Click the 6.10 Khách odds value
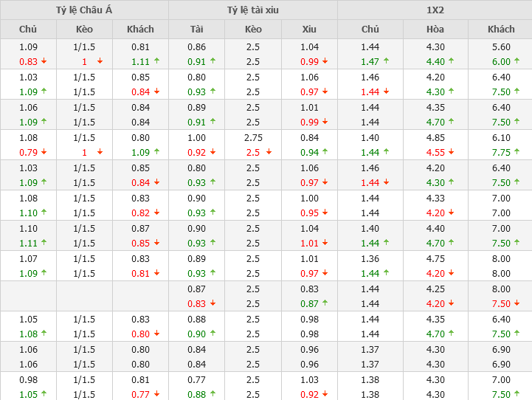The width and height of the screenshot is (532, 400). pos(501,137)
